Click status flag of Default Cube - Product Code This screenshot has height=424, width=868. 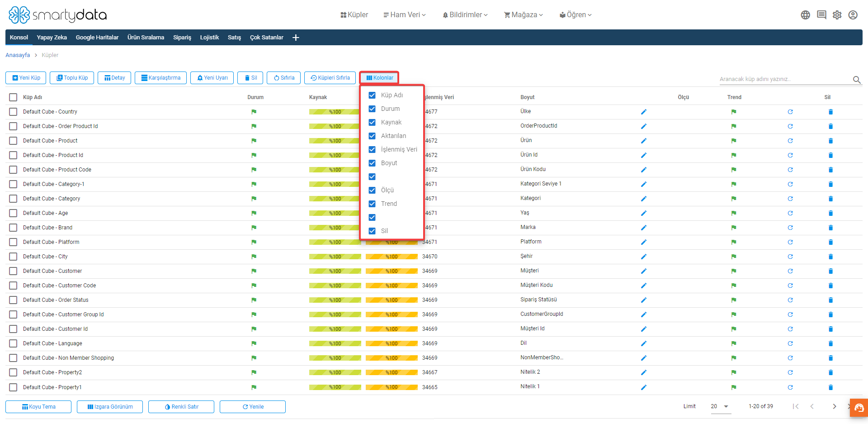pyautogui.click(x=254, y=170)
